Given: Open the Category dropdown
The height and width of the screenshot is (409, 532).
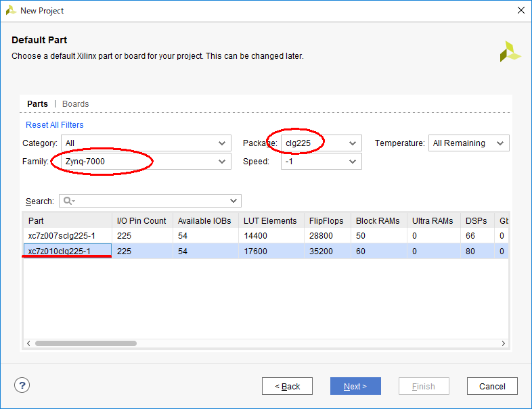Looking at the screenshot, I should tap(146, 143).
